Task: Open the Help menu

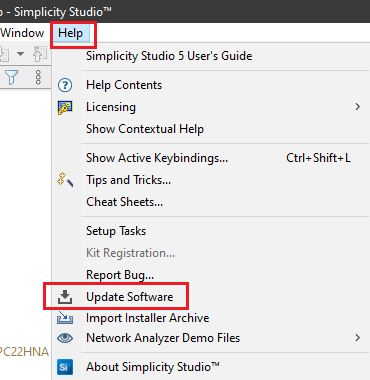Action: click(x=70, y=33)
